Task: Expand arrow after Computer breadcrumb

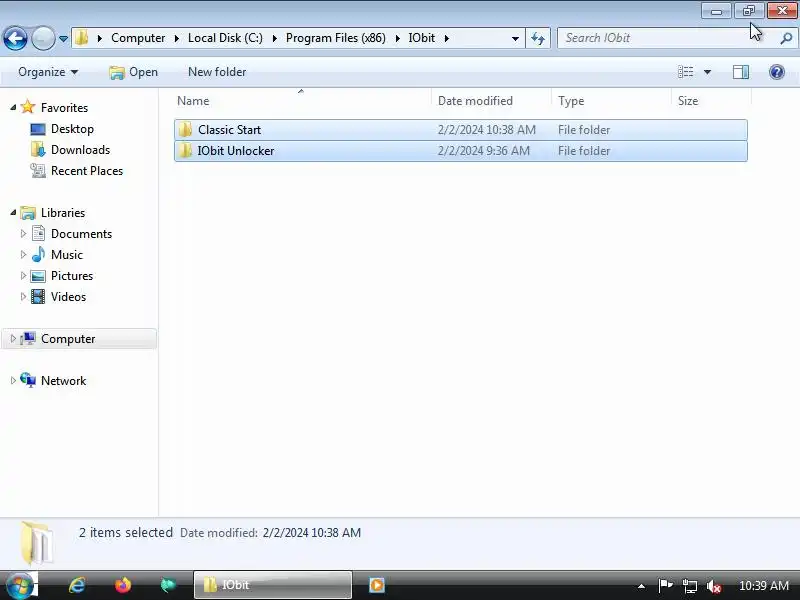Action: click(x=177, y=38)
